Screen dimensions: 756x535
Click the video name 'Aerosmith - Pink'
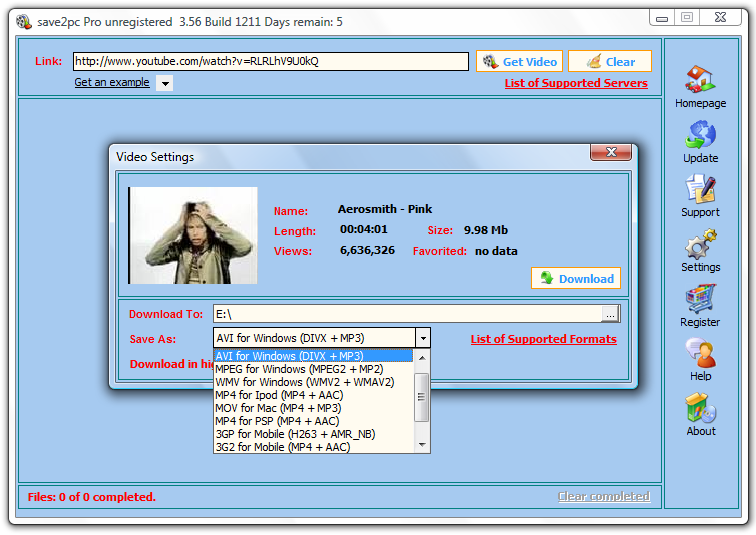coord(385,209)
